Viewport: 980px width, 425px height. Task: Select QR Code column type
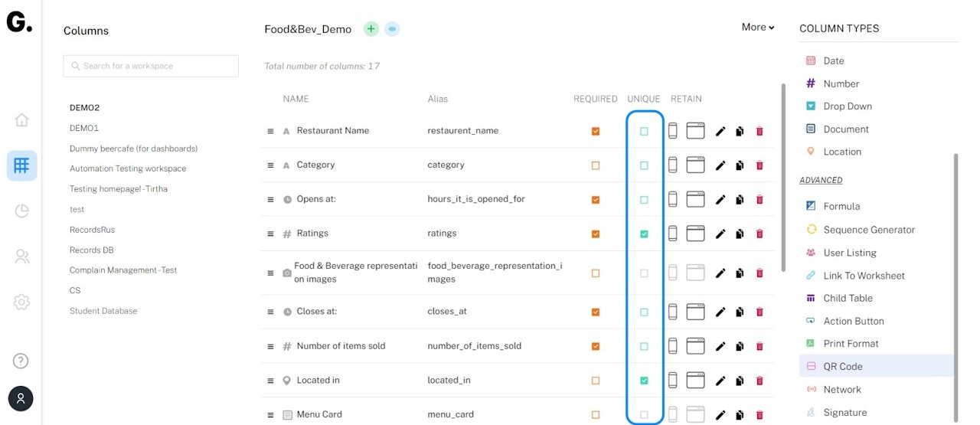click(842, 367)
